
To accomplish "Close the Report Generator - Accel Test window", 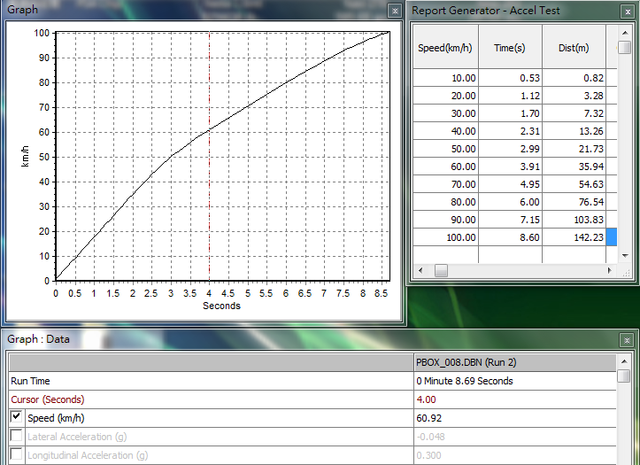I will pyautogui.click(x=627, y=11).
